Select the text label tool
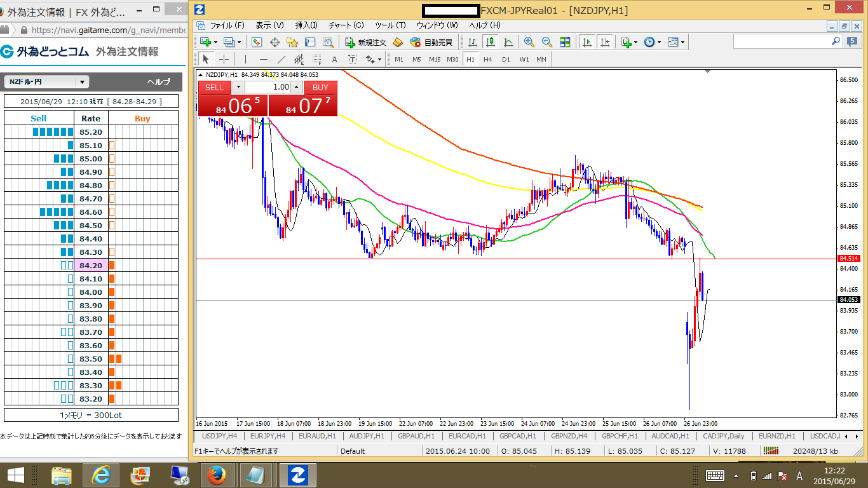Viewport: 868px width, 488px height. click(x=352, y=59)
